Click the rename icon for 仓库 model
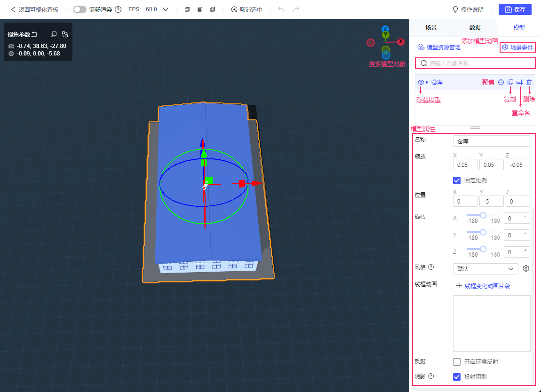 [520, 82]
